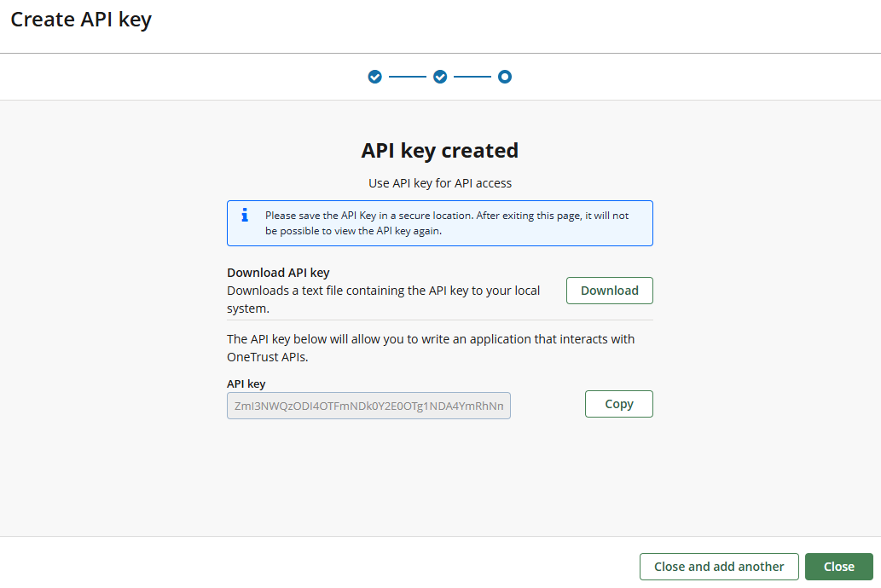Select the second completed step checkmark icon

[x=439, y=77]
